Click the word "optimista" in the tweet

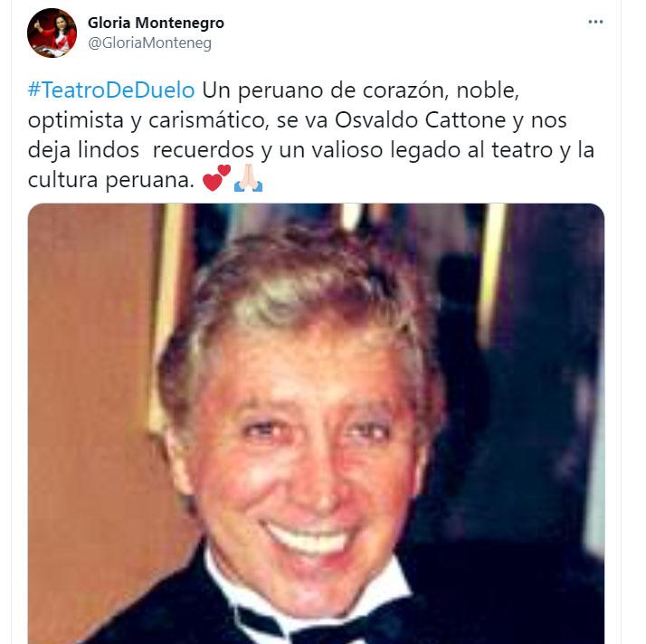click(x=76, y=120)
